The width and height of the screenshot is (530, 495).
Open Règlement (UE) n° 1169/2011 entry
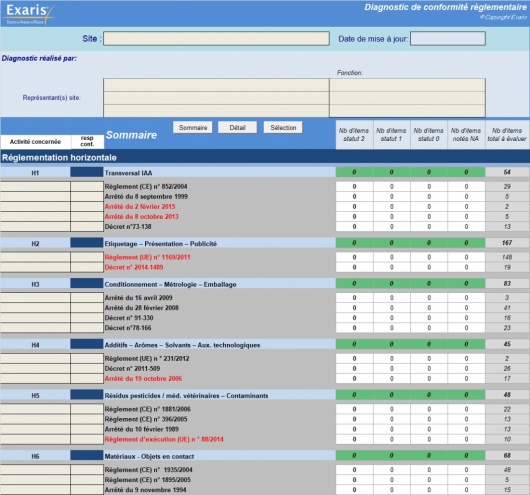[147, 257]
